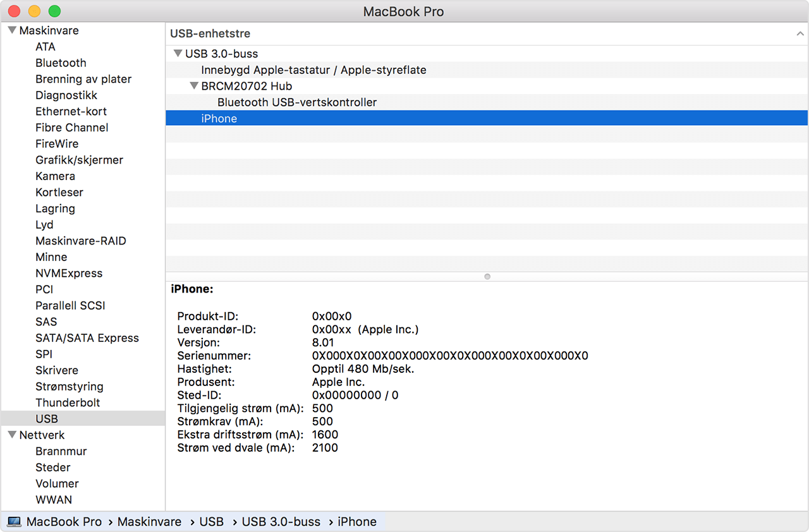Select the highlighted USB sidebar item

(83, 418)
